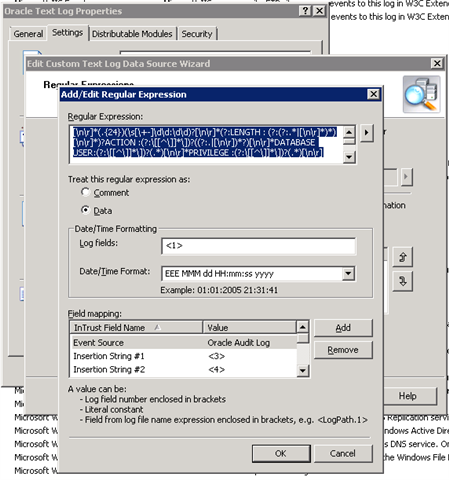449x480 pixels.
Task: Close the Add/Edit Regular Expression dialog
Action: (373, 94)
